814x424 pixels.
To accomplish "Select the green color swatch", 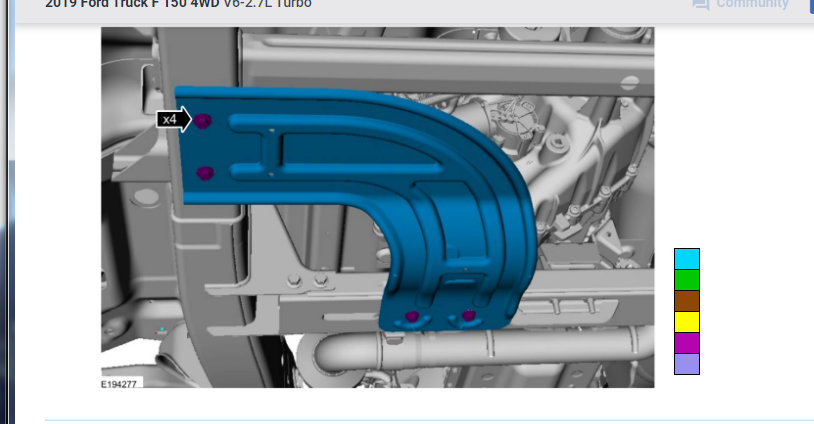I will click(687, 280).
